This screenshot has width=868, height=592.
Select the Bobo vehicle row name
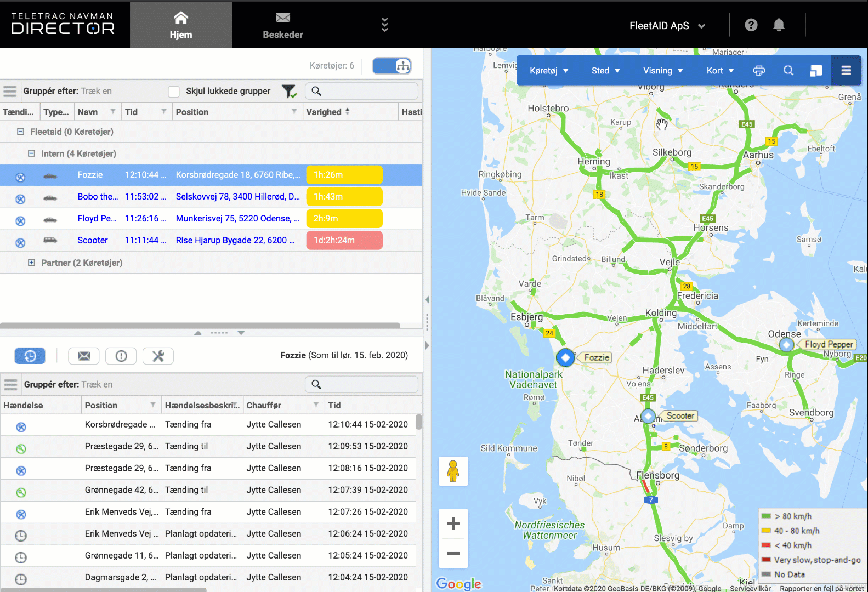(98, 197)
